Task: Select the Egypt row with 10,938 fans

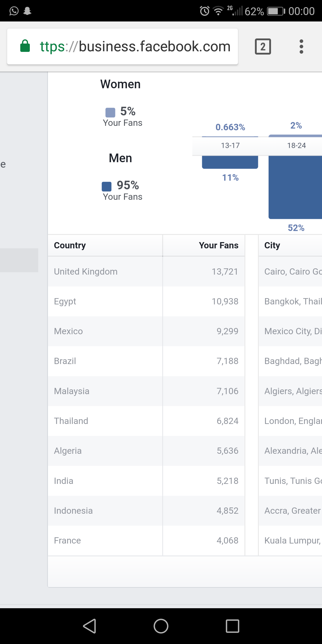Action: pos(146,301)
